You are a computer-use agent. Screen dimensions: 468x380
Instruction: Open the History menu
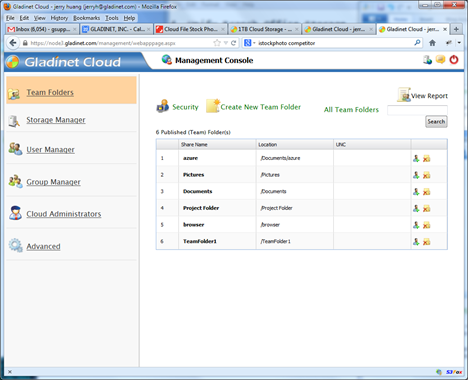[x=59, y=18]
